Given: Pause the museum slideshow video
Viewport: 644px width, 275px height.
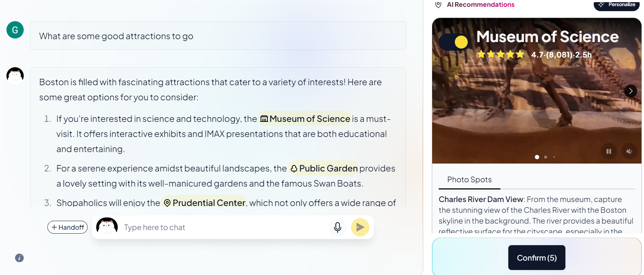Looking at the screenshot, I should pos(609,151).
